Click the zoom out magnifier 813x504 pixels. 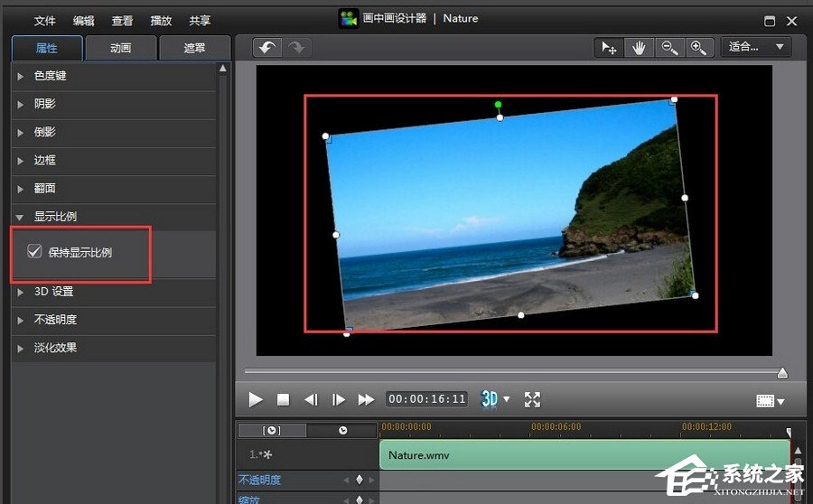coord(668,48)
